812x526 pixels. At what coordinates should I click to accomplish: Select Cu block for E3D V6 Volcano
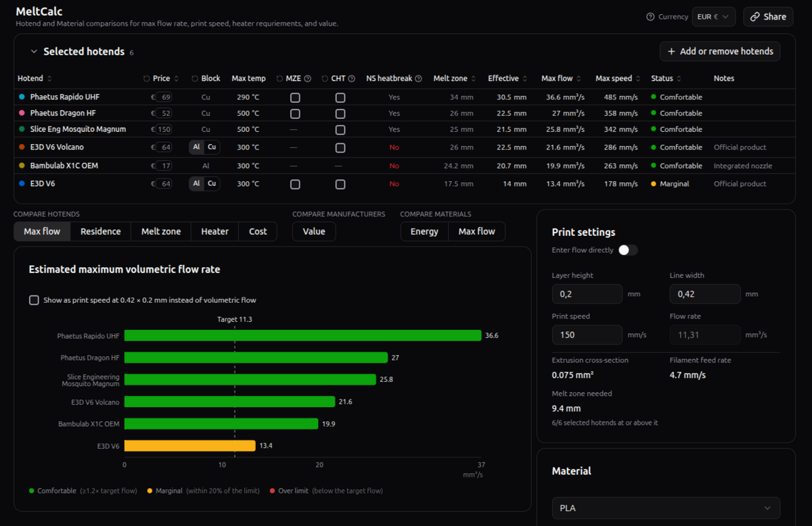[212, 147]
